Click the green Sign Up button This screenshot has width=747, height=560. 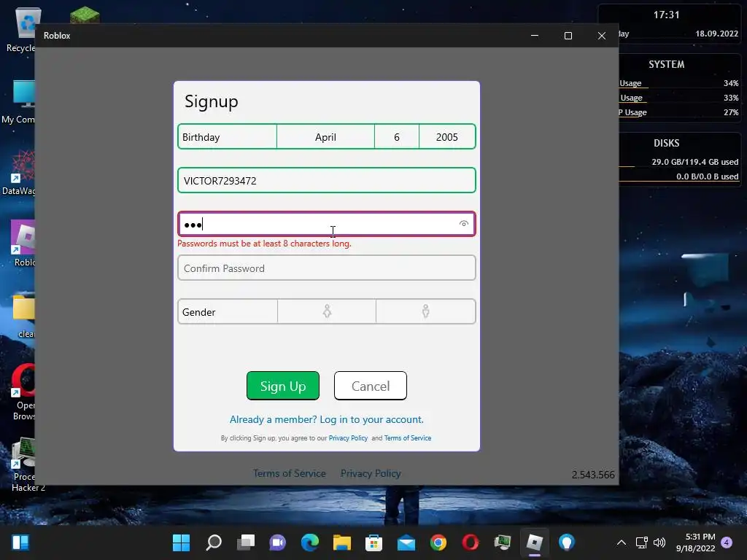[x=283, y=386]
